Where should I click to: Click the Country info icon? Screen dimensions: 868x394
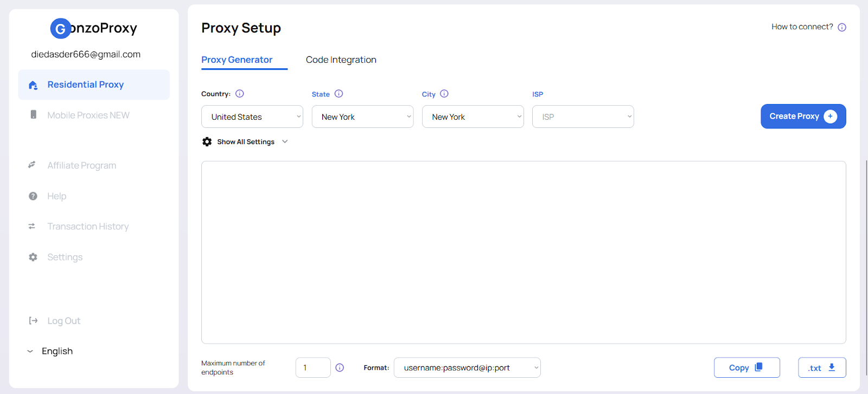240,94
